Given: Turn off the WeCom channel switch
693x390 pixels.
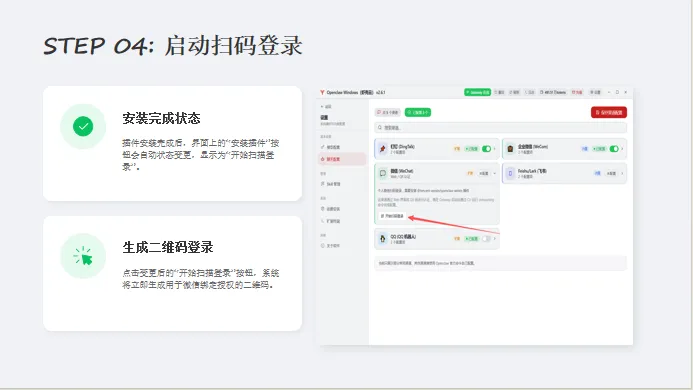Looking at the screenshot, I should tap(614, 149).
